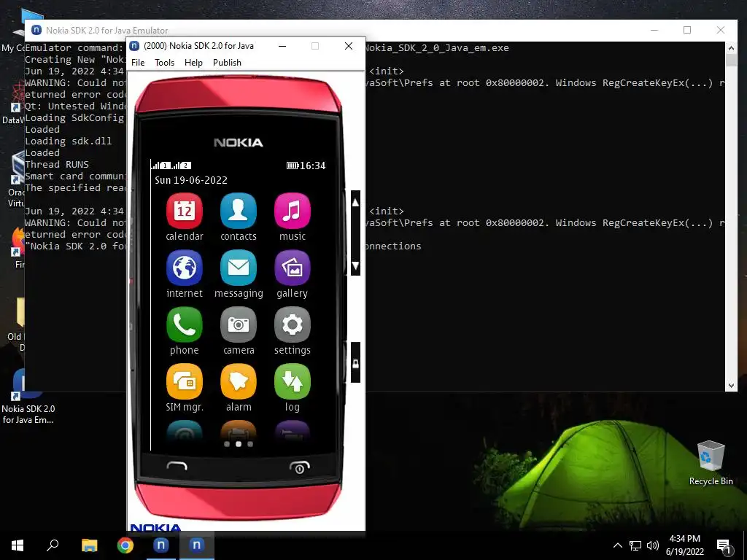Viewport: 747px width, 560px height.
Task: Open the Tools menu
Action: pyautogui.click(x=164, y=63)
